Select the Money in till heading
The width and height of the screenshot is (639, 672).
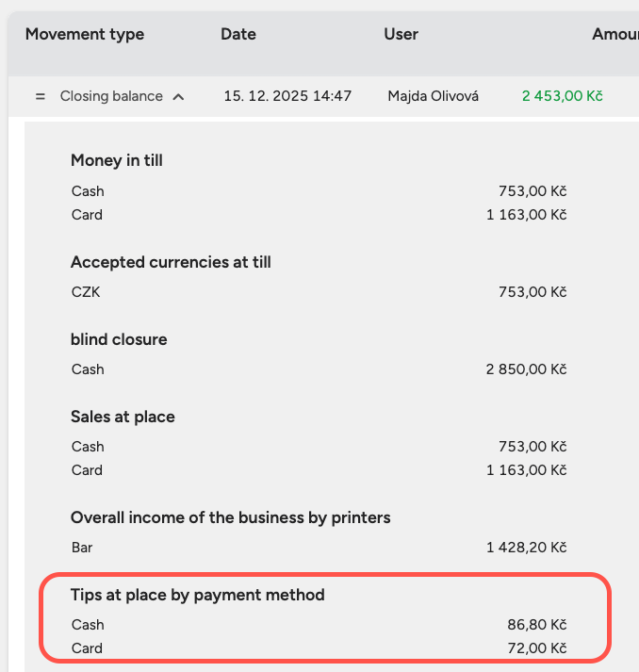point(117,160)
